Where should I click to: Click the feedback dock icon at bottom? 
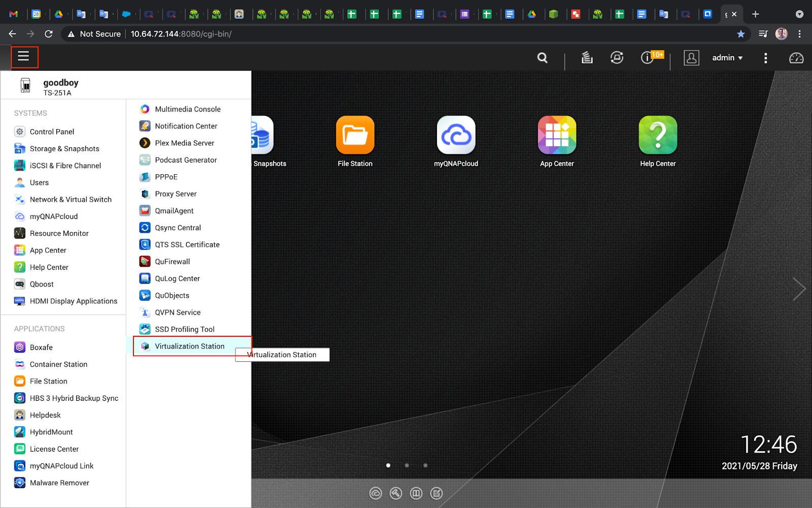coord(436,493)
